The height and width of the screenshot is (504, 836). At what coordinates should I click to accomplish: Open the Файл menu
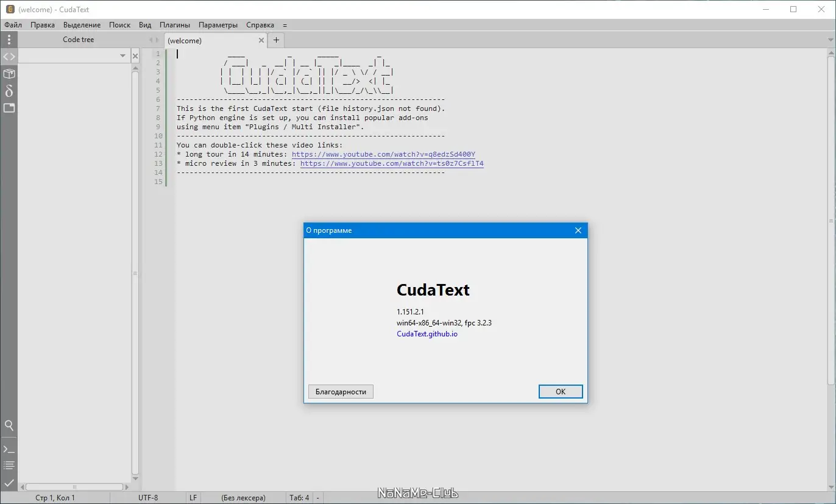pos(13,25)
